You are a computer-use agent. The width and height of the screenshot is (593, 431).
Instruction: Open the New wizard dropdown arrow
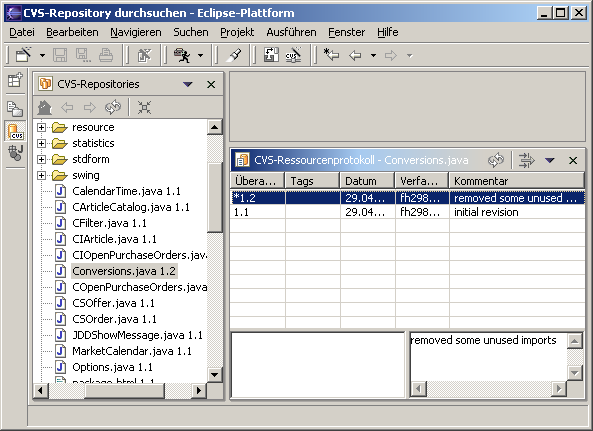42,56
